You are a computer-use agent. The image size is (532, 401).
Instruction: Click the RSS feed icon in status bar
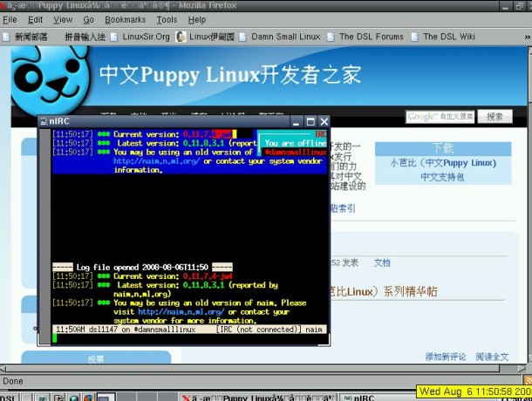pos(528,381)
